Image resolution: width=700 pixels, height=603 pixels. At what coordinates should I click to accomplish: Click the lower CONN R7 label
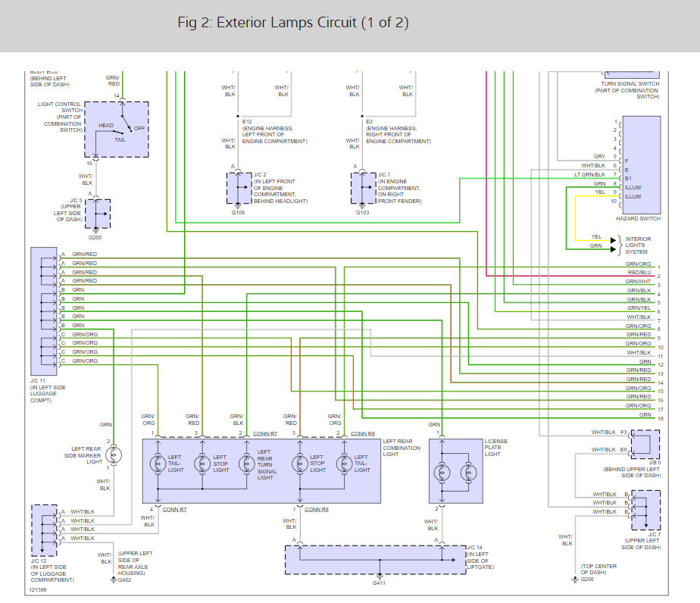click(x=174, y=509)
